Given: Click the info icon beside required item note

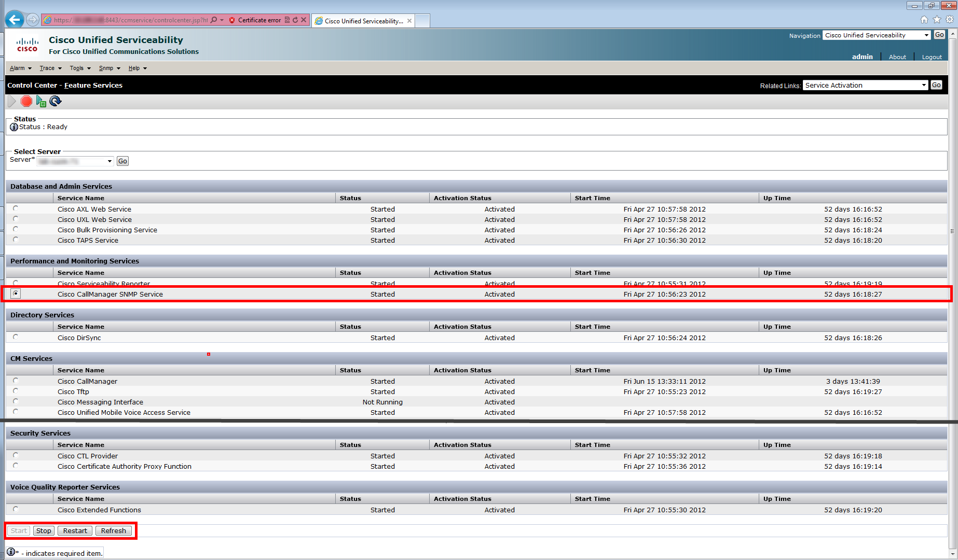Looking at the screenshot, I should [11, 552].
